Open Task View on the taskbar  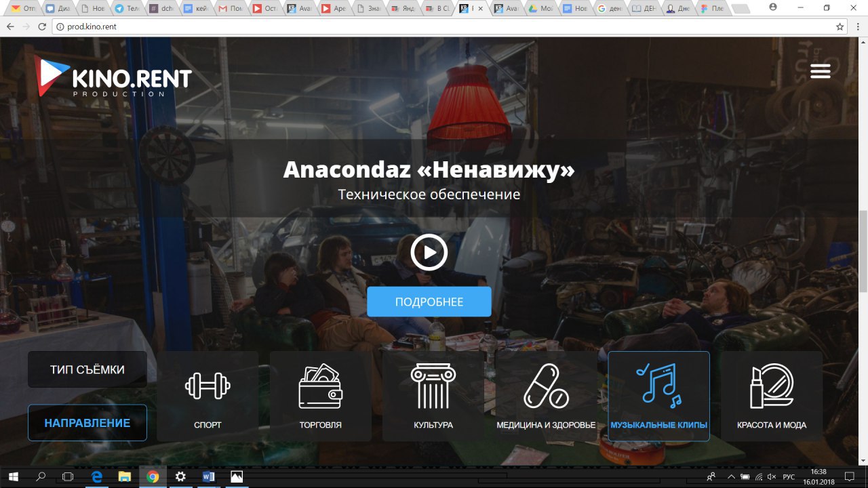tap(68, 476)
